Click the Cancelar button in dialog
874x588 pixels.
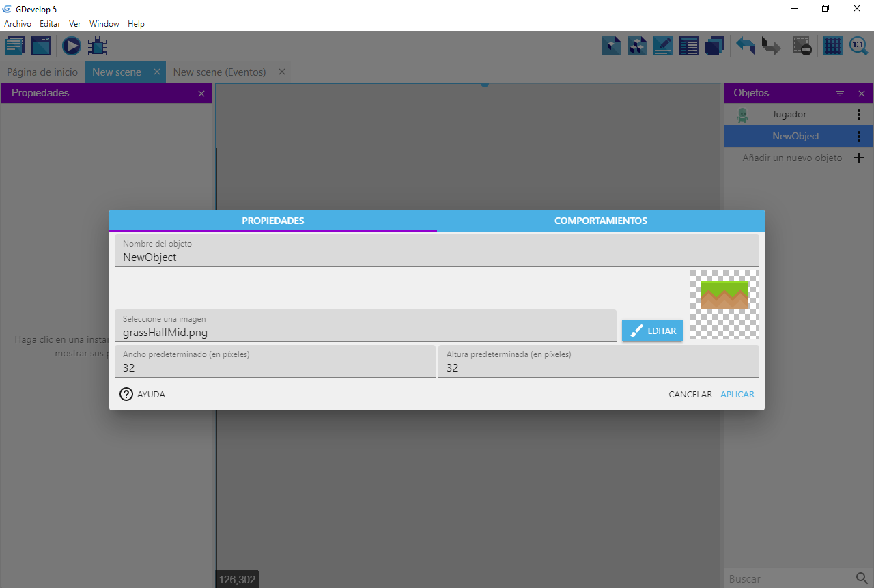point(690,395)
